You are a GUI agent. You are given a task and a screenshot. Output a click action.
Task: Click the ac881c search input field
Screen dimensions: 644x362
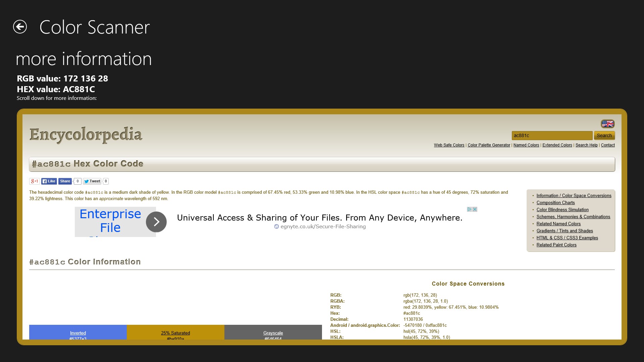point(552,135)
